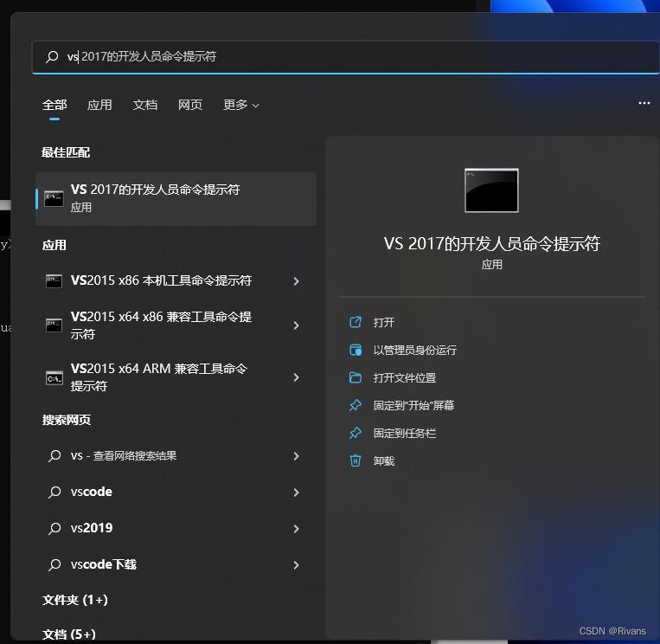Choose 固定到任务栏
Viewport: 660px width, 644px height.
click(405, 434)
